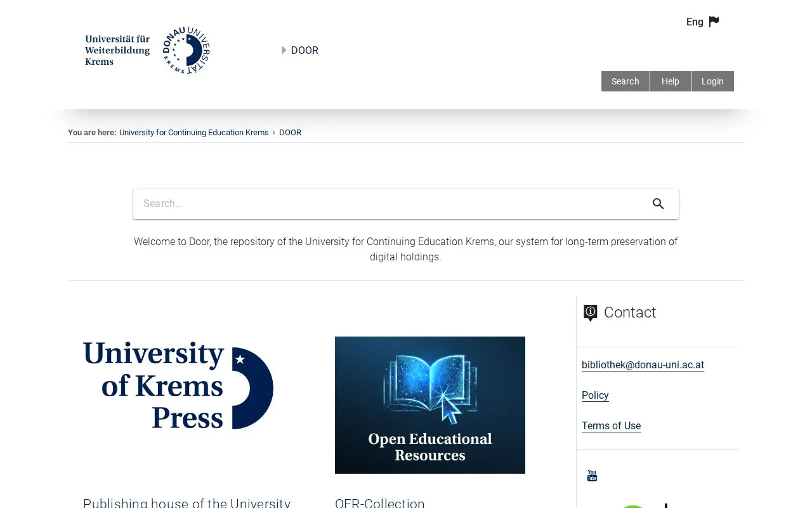Switch language via the Eng selector
This screenshot has height=508, width=812.
coord(695,22)
